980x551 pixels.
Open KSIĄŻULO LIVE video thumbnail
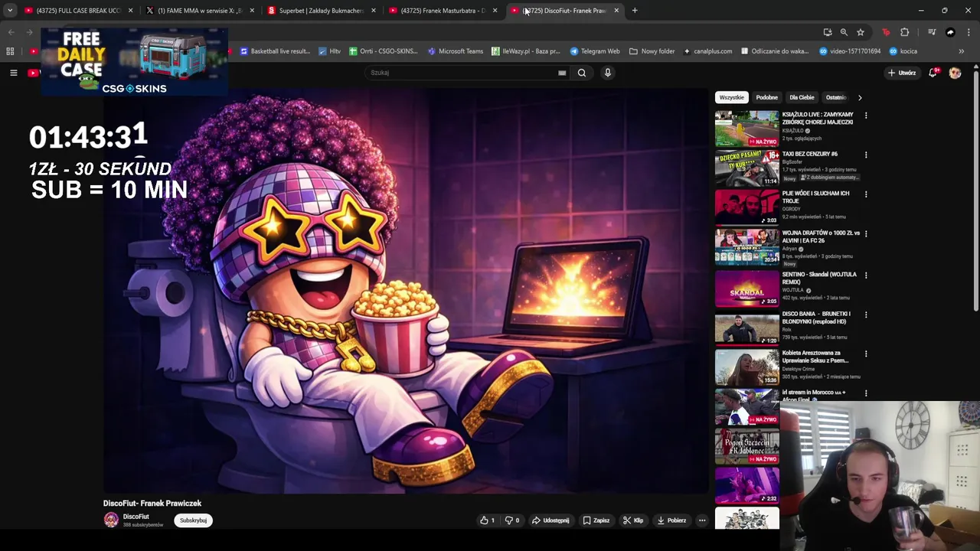point(746,129)
